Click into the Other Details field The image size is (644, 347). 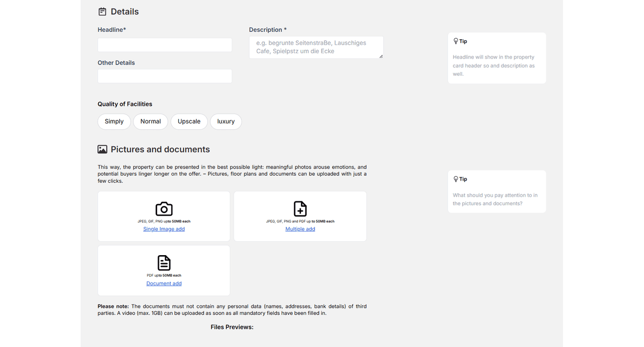[x=165, y=76]
